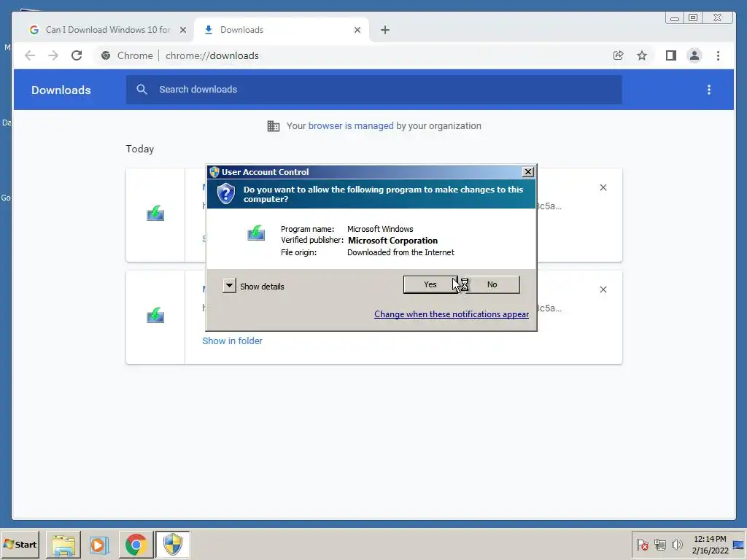Click No in User Account Control dialog
The height and width of the screenshot is (560, 747).
pyautogui.click(x=492, y=284)
